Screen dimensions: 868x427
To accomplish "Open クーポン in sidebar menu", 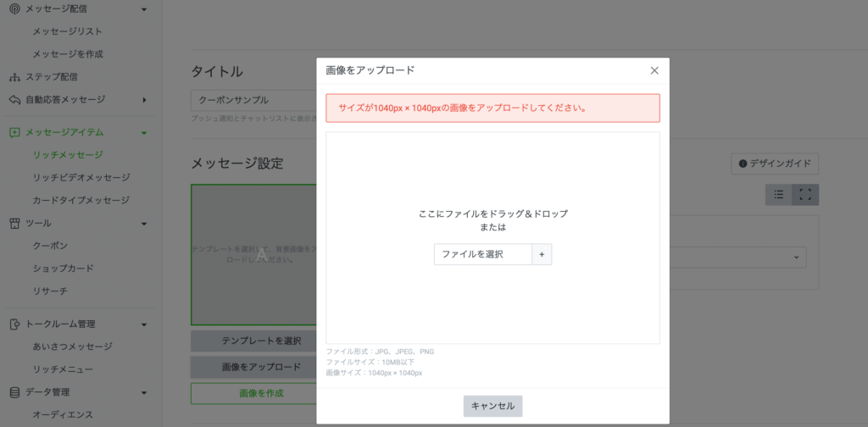I will click(x=50, y=246).
